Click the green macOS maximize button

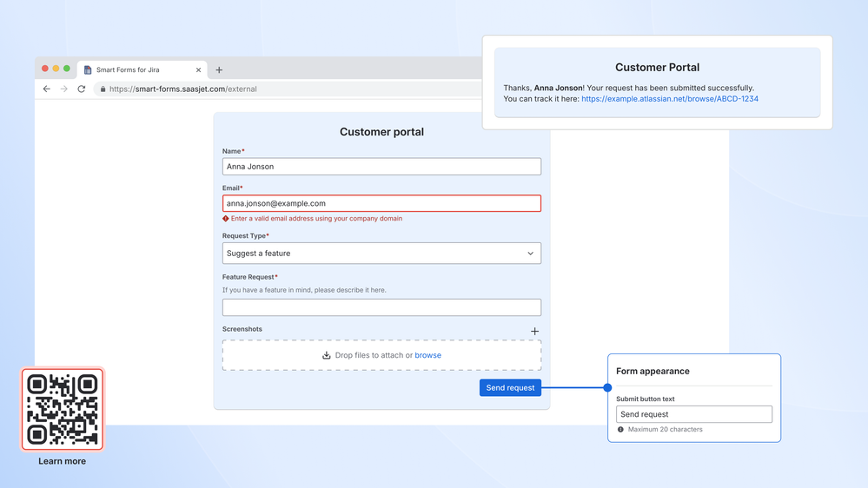(x=67, y=69)
